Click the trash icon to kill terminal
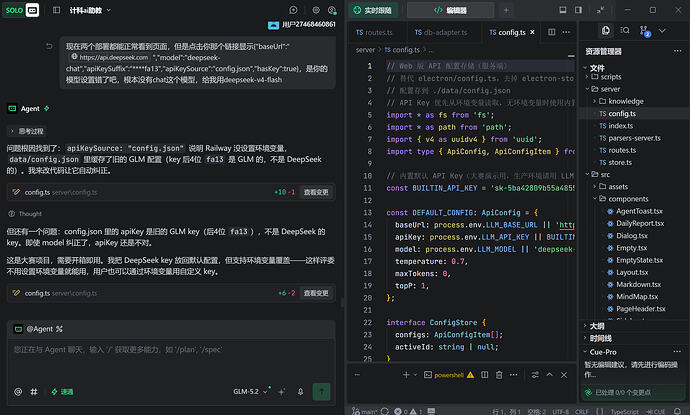Screen dimensions: 690x415 pyautogui.click(x=499, y=375)
